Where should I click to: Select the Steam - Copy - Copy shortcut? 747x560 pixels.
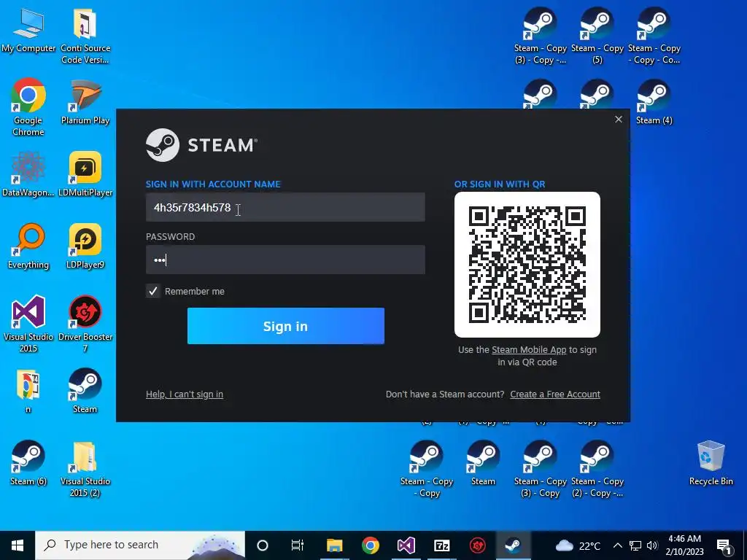pos(426,469)
